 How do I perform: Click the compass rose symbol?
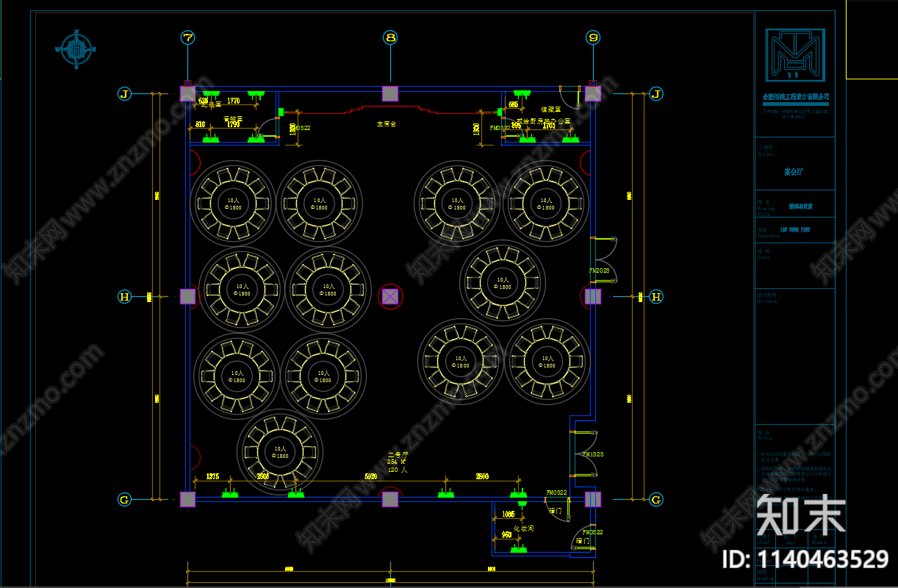tap(76, 49)
